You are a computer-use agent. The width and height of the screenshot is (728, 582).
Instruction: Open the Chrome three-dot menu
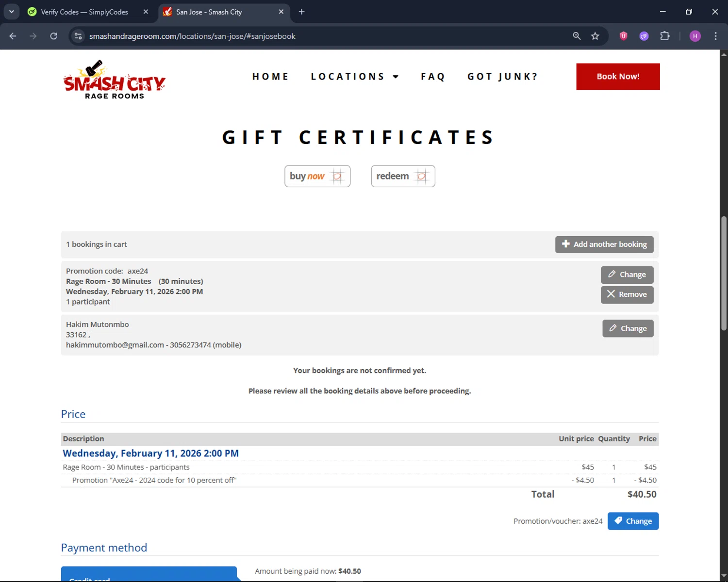(x=715, y=36)
